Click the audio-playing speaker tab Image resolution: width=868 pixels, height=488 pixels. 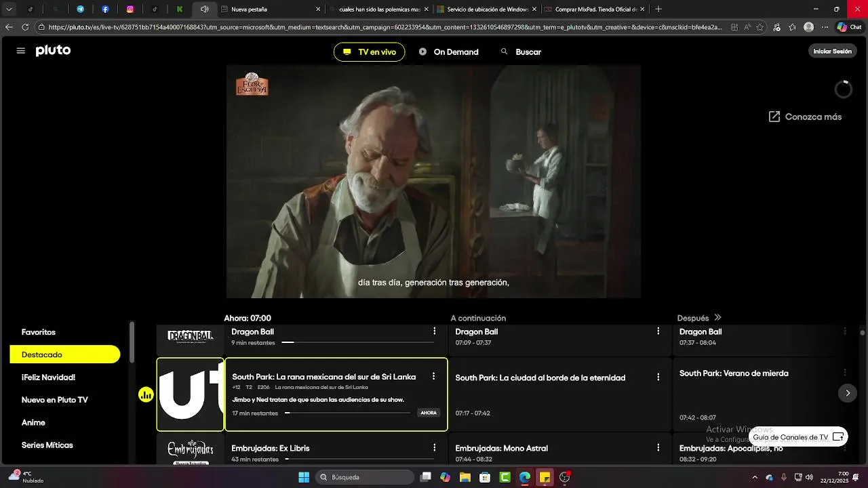click(204, 9)
